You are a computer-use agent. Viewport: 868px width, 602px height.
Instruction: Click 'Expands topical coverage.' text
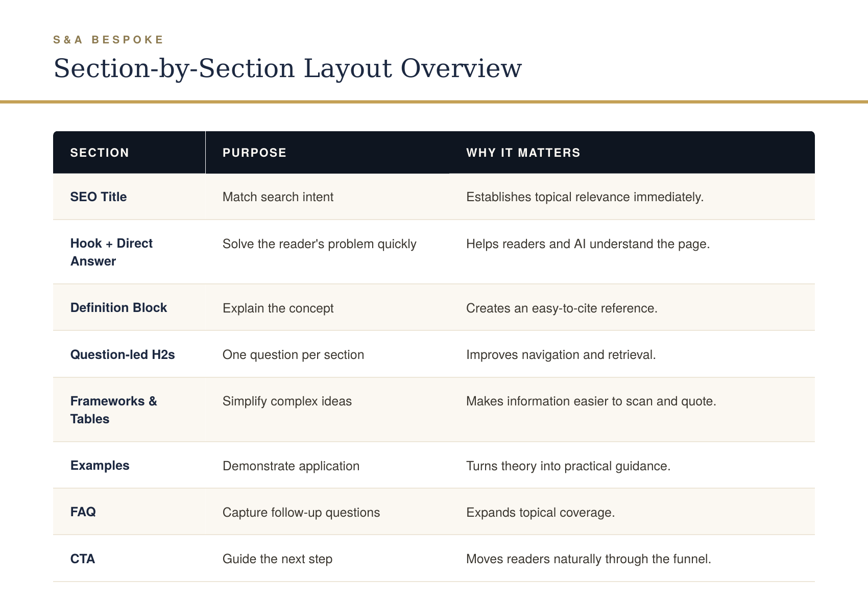click(x=540, y=512)
